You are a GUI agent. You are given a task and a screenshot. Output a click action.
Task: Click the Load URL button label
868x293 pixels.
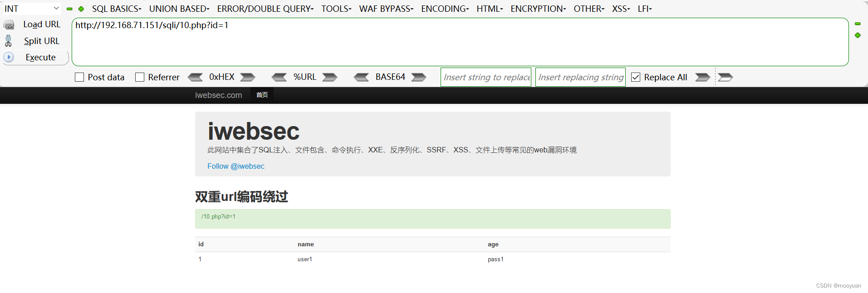[42, 24]
